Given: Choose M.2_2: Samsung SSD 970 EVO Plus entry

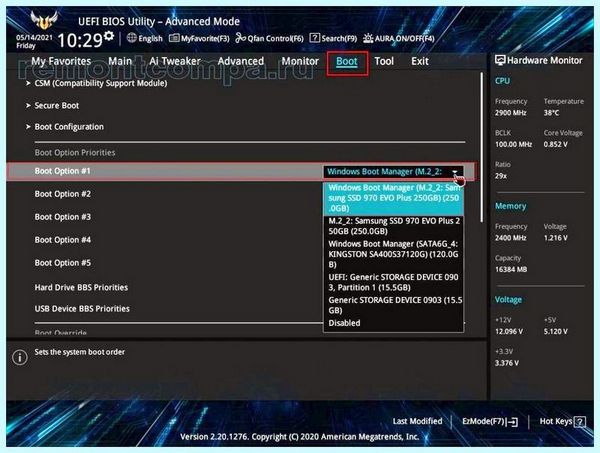Looking at the screenshot, I should pyautogui.click(x=394, y=226).
